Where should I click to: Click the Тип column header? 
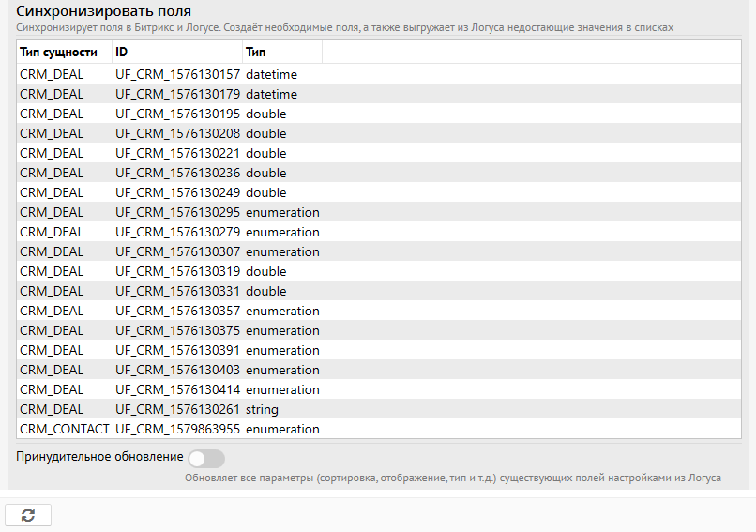coord(255,53)
